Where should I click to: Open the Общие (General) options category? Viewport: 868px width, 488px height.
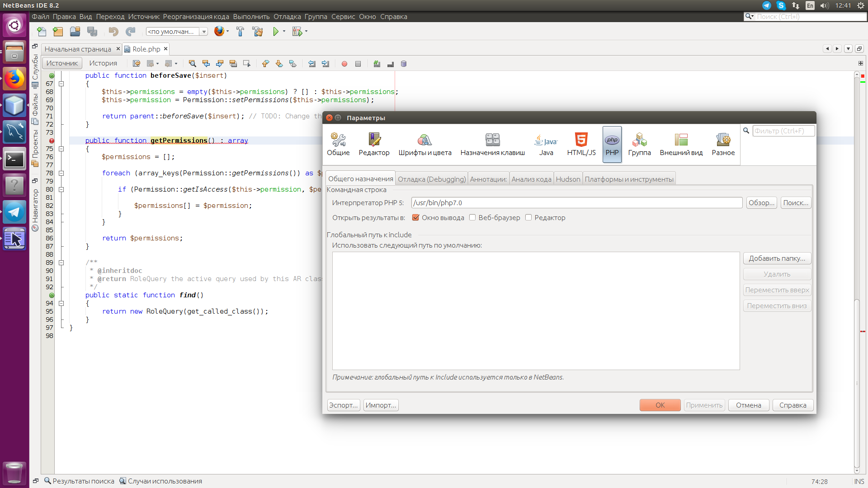(338, 145)
